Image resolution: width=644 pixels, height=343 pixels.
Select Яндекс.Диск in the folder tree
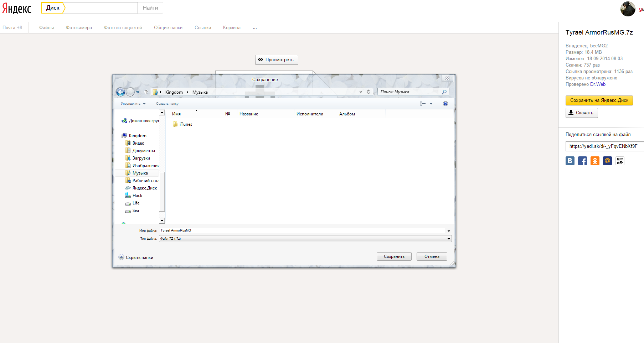[x=141, y=188]
